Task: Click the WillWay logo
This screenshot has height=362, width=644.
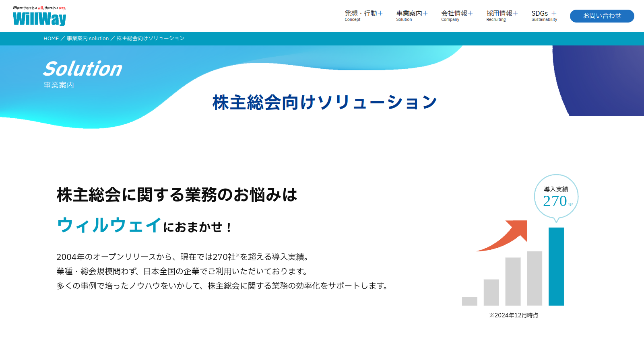Action: click(39, 16)
